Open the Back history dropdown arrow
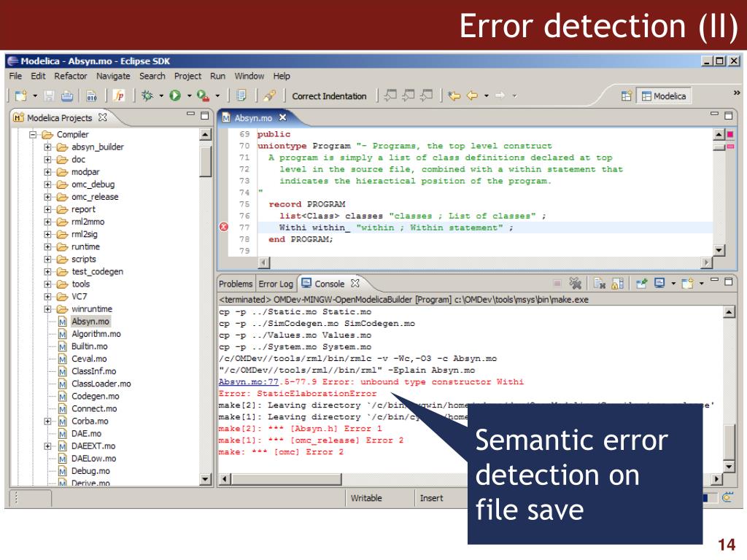747x560 pixels. 487,96
